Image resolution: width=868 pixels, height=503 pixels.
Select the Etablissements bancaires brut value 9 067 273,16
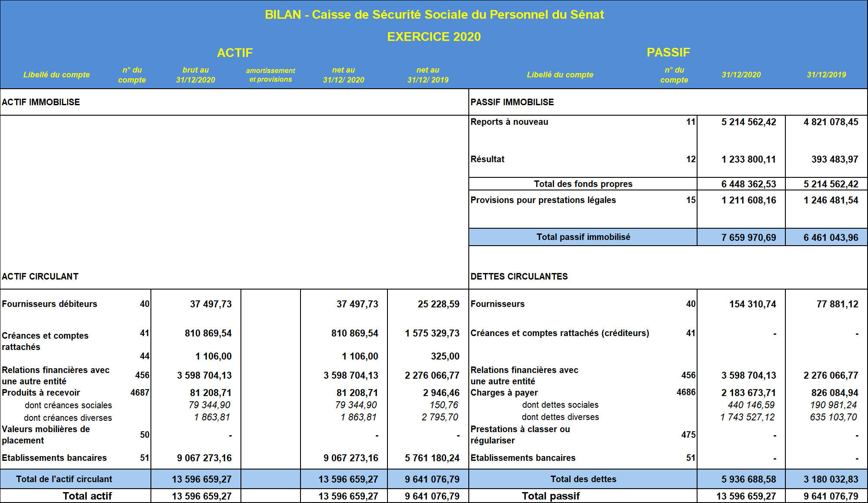pyautogui.click(x=204, y=458)
